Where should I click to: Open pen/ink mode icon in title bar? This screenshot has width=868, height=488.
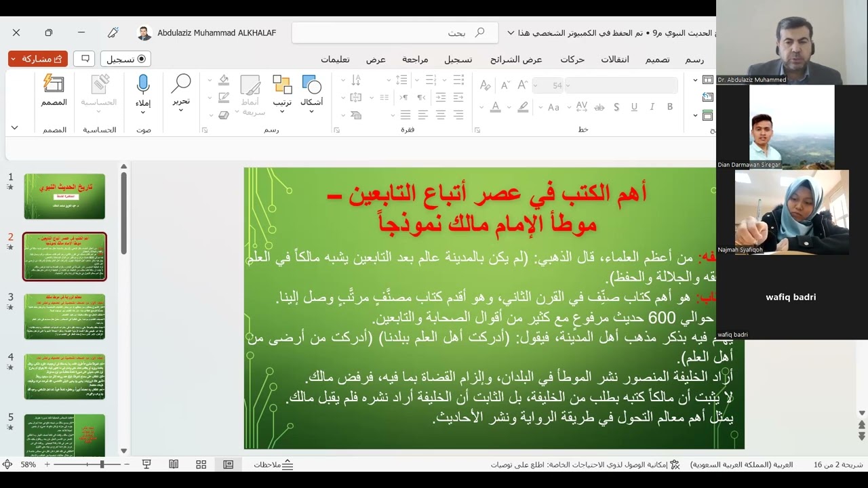(x=113, y=33)
